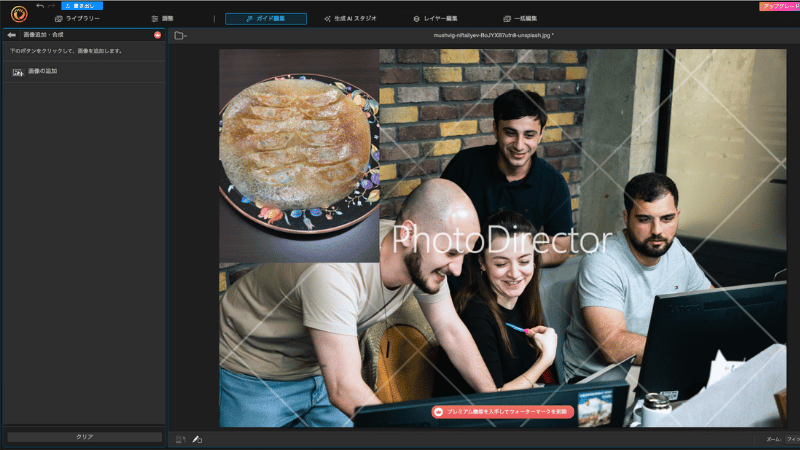Click the PhotoDirector logo icon
This screenshot has height=450, width=800.
coord(19,14)
